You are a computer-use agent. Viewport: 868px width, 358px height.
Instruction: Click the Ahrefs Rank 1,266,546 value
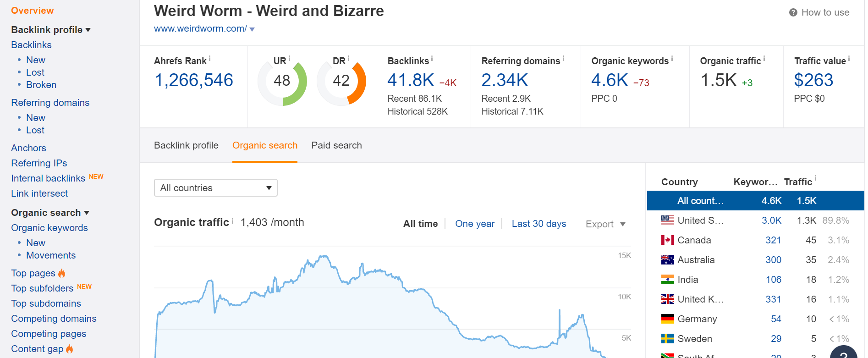pos(194,80)
